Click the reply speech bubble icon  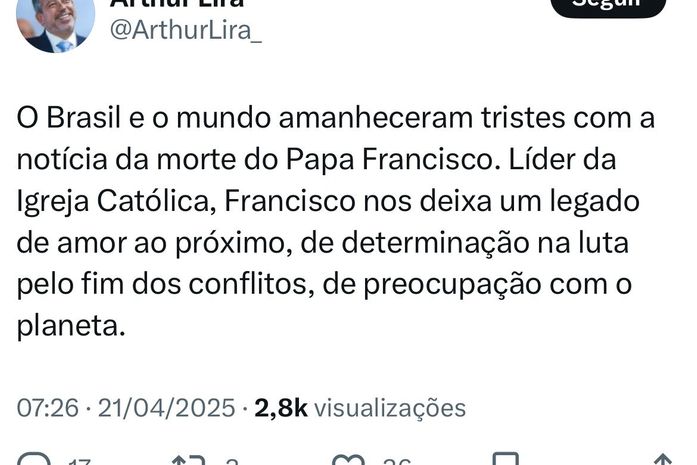[x=33, y=459]
